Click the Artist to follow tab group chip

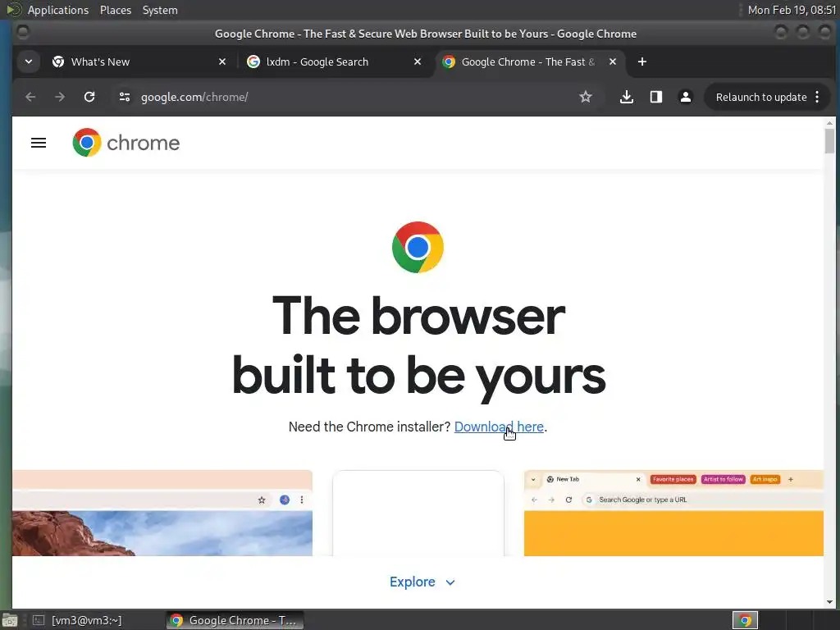click(724, 479)
